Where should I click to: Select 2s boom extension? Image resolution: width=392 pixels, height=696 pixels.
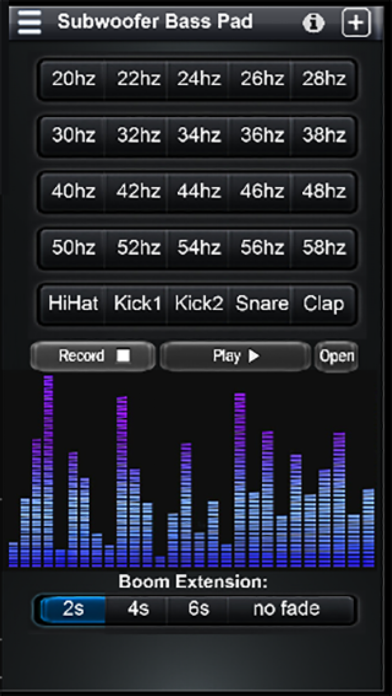tap(72, 609)
